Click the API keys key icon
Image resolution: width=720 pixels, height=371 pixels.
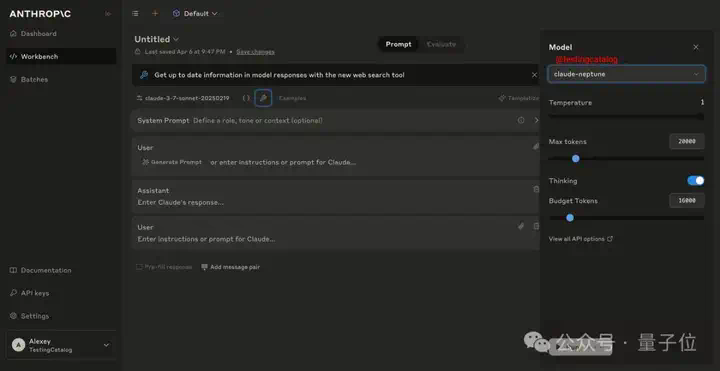point(13,293)
